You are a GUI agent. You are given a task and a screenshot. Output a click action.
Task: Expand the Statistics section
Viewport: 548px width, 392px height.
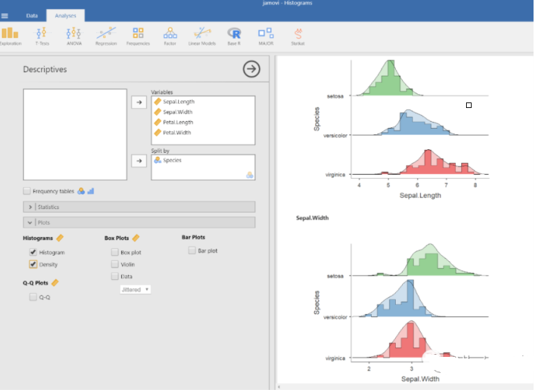[31, 207]
